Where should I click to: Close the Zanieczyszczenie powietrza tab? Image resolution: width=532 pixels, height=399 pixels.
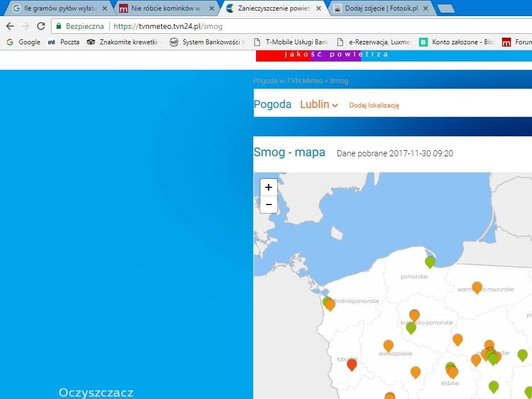[x=319, y=8]
